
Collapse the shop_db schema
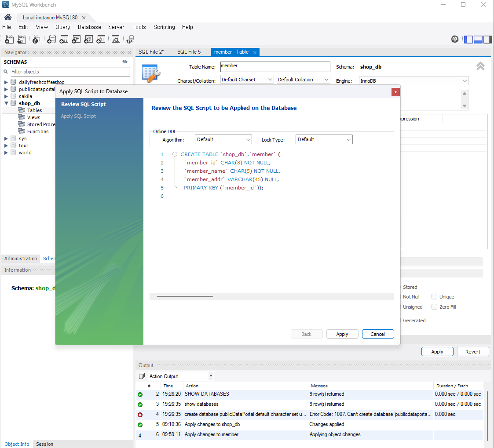[6, 103]
